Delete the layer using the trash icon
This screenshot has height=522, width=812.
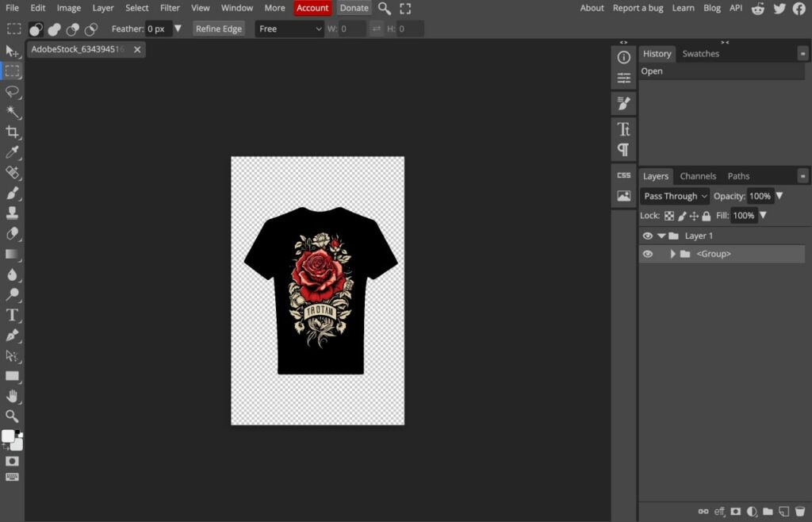(800, 512)
